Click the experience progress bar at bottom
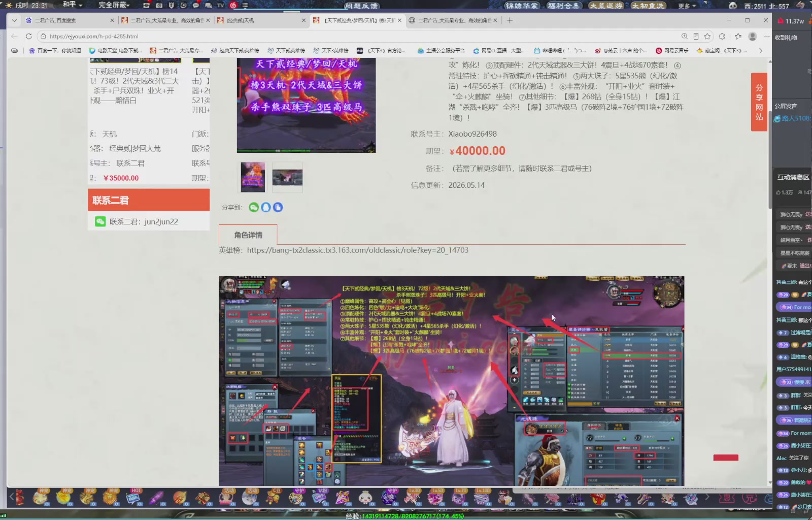 pyautogui.click(x=405, y=516)
